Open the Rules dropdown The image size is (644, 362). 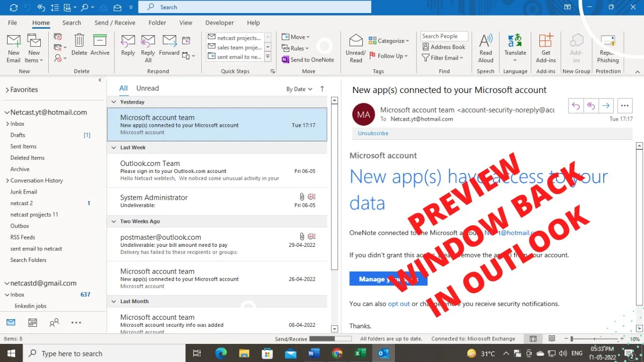(296, 48)
